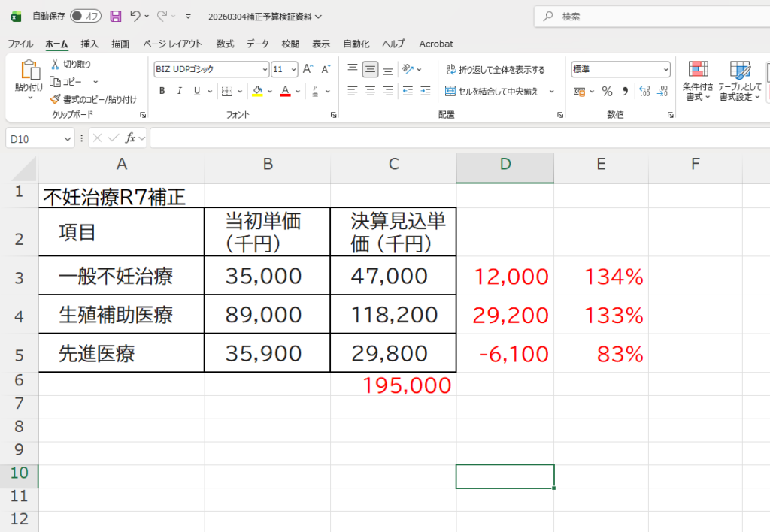The height and width of the screenshot is (532, 770).
Task: Switch to the Data (データ) tab
Action: [x=258, y=44]
